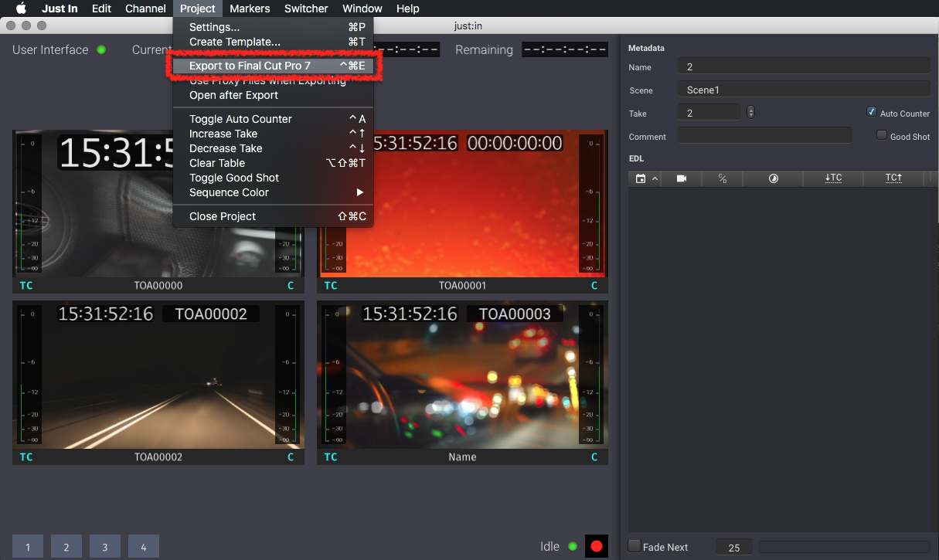939x560 pixels.
Task: Choose Export to Final Cut Pro 7
Action: point(273,66)
